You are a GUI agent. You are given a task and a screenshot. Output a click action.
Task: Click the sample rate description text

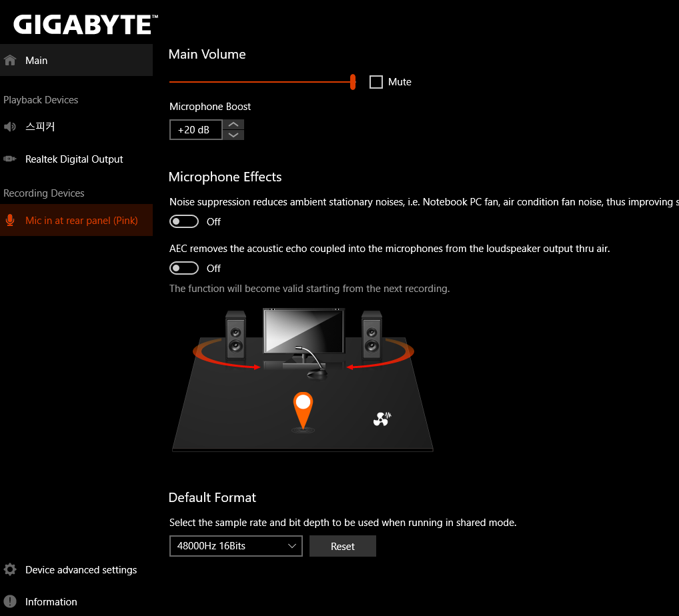click(x=343, y=523)
